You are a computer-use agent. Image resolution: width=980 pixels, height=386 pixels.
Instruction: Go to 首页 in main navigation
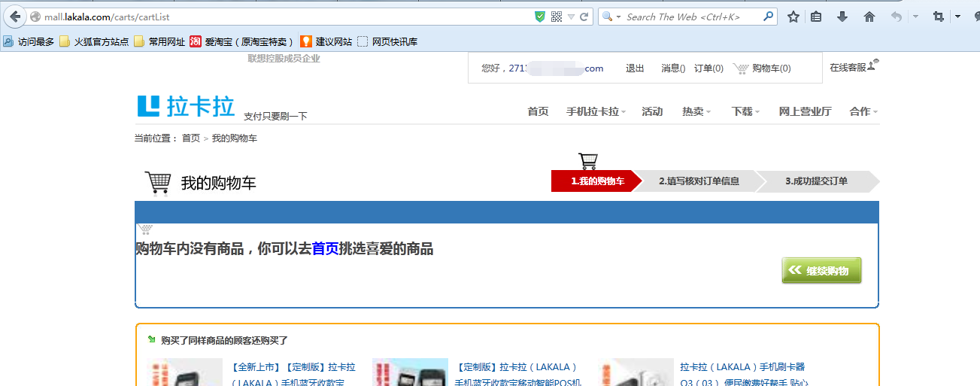pyautogui.click(x=538, y=111)
